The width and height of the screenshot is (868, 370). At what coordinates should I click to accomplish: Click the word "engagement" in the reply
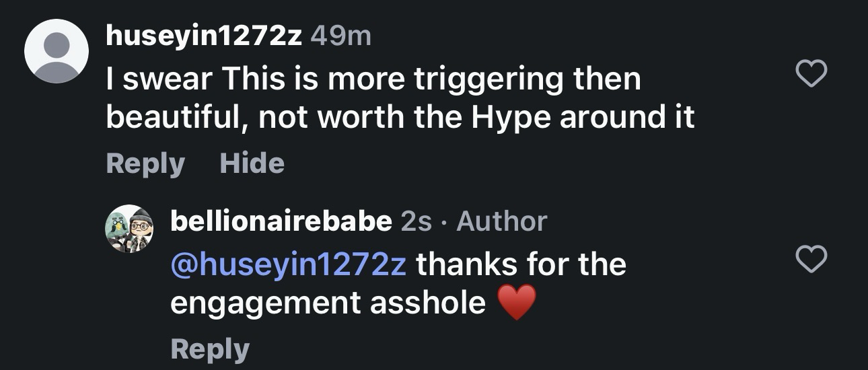[x=264, y=303]
